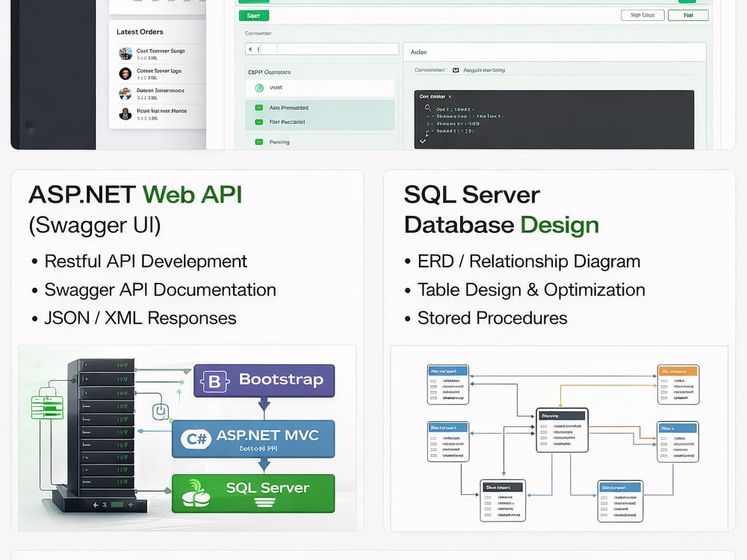Select the orange-header table in the ERD diagram
The image size is (747, 560).
point(678,385)
